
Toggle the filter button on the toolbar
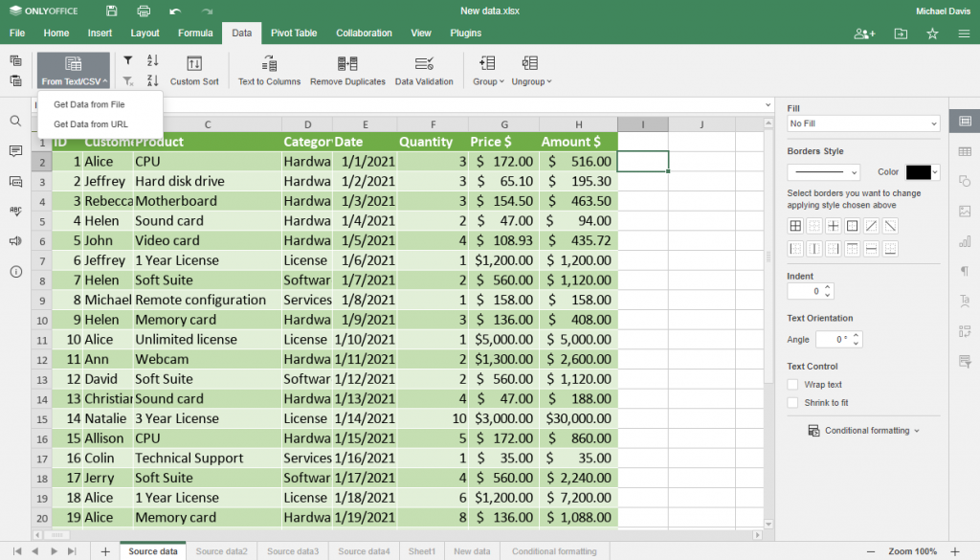(128, 59)
